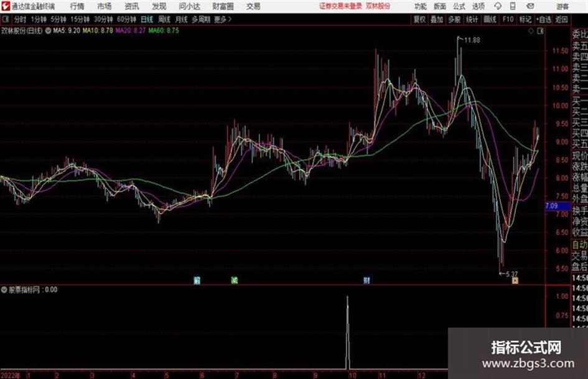Image resolution: width=588 pixels, height=379 pixels.
Task: Click the blue 财 marker near October
Action: tap(366, 280)
